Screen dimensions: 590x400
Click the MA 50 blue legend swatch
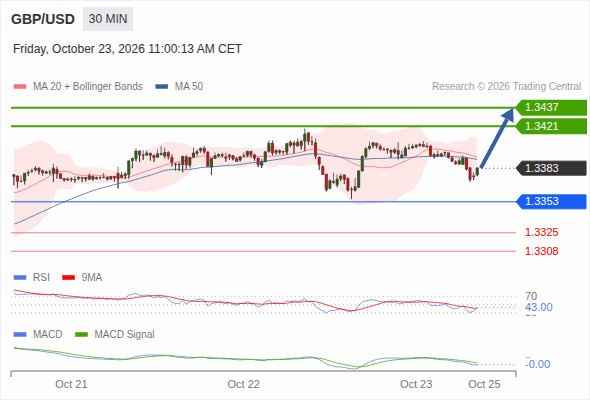[162, 87]
